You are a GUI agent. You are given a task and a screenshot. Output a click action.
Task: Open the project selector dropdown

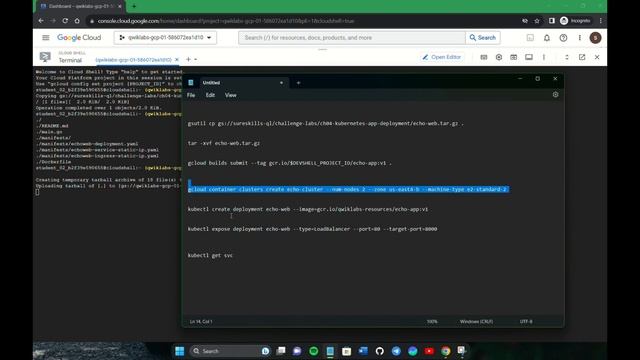point(165,38)
